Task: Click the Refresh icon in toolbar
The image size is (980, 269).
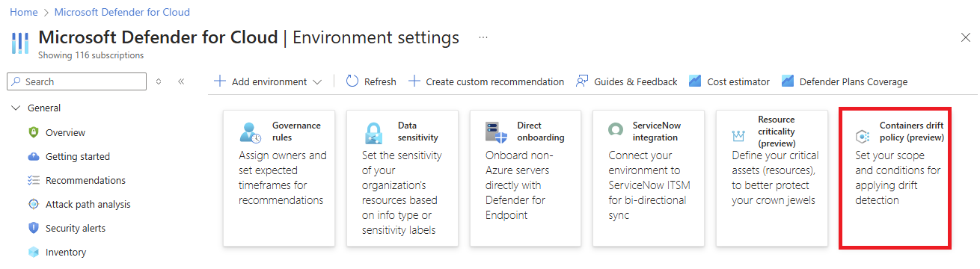Action: [x=352, y=81]
